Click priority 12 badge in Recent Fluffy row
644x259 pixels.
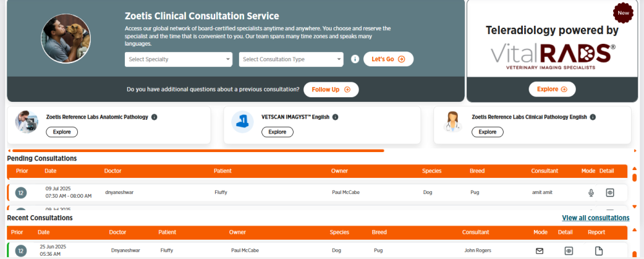pyautogui.click(x=21, y=251)
